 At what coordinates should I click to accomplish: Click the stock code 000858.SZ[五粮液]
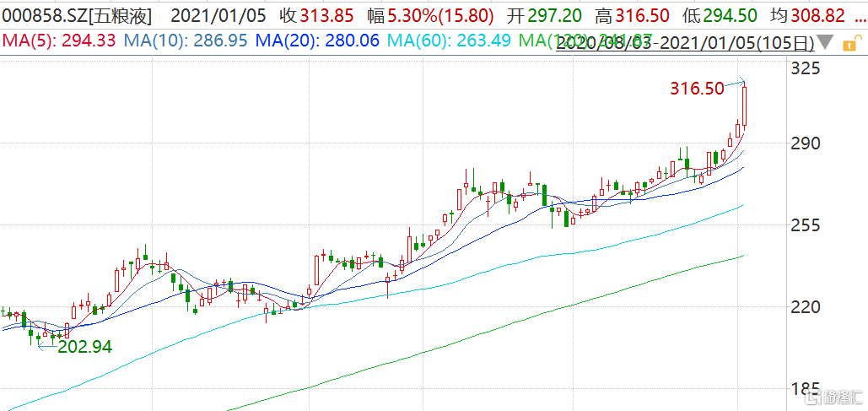pyautogui.click(x=77, y=16)
